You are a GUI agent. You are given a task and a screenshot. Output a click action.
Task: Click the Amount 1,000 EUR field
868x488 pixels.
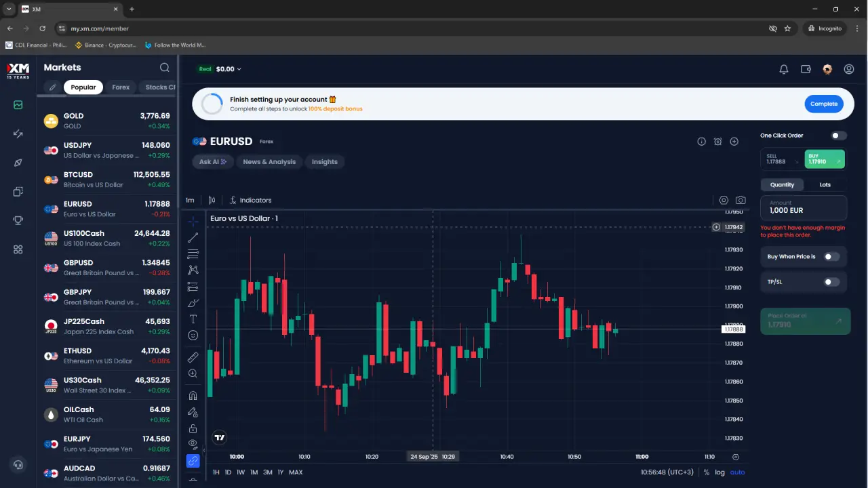tap(804, 207)
